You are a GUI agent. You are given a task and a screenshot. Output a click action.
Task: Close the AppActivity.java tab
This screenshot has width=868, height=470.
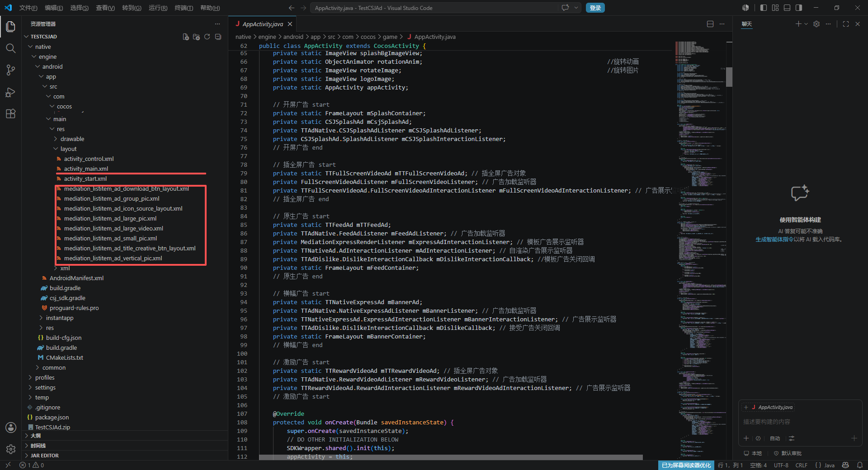click(290, 24)
